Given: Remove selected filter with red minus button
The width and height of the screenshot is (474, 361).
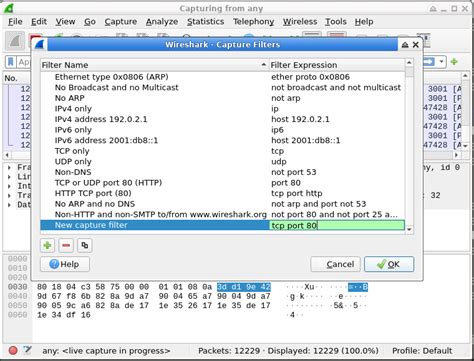Looking at the screenshot, I should (66, 246).
